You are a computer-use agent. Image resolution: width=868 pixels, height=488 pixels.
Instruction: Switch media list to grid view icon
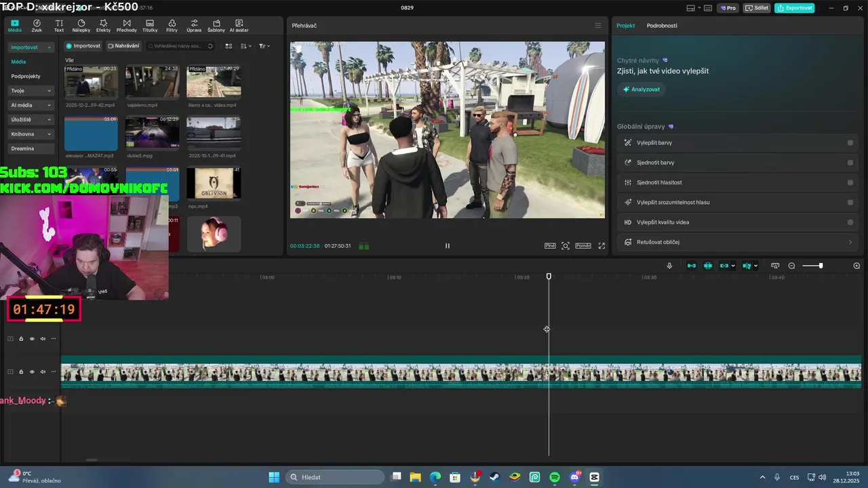click(229, 46)
